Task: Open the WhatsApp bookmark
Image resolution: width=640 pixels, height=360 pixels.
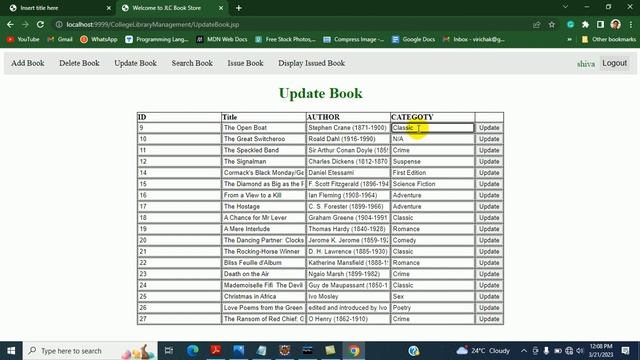Action: tap(99, 39)
